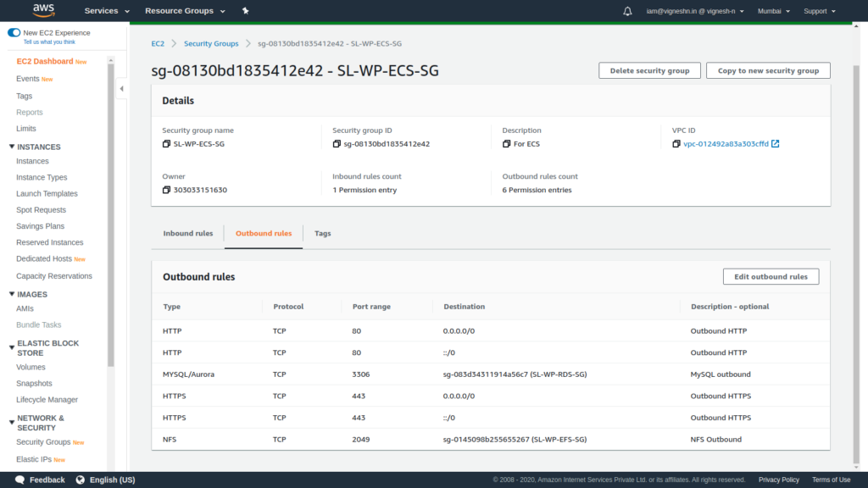Click the Feedback speech bubble icon
This screenshot has height=488, width=868.
(x=20, y=480)
